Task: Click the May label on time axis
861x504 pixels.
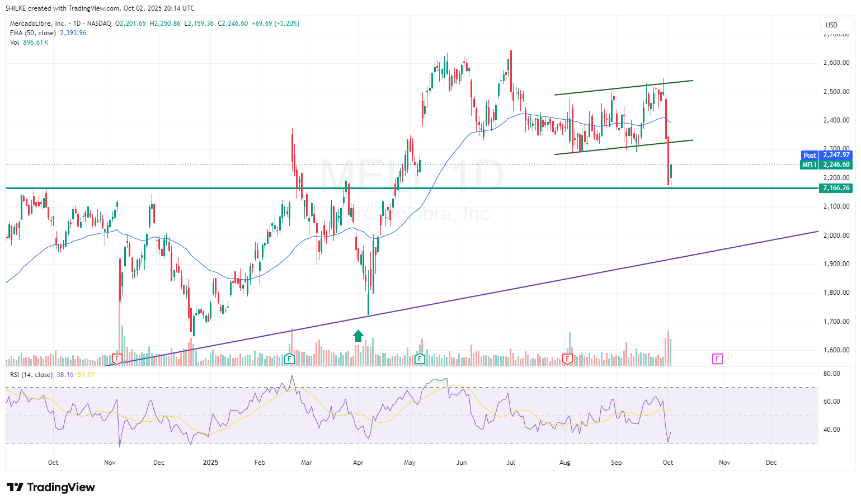Action: (410, 463)
